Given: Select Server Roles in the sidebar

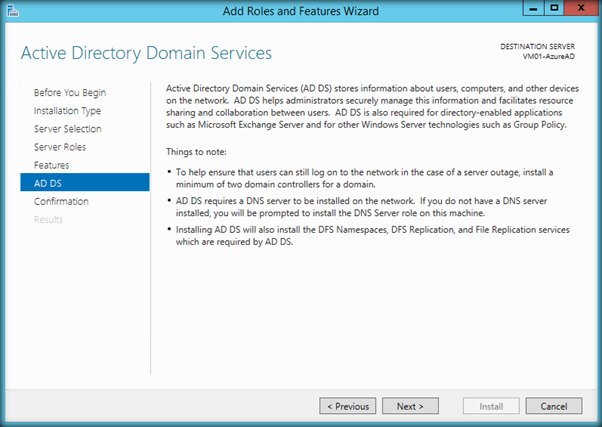Looking at the screenshot, I should point(61,146).
